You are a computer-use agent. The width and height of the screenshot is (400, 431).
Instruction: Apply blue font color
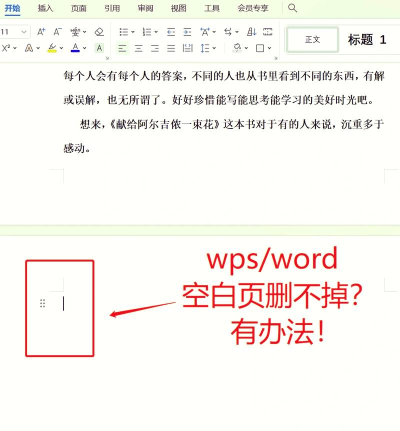(x=75, y=48)
